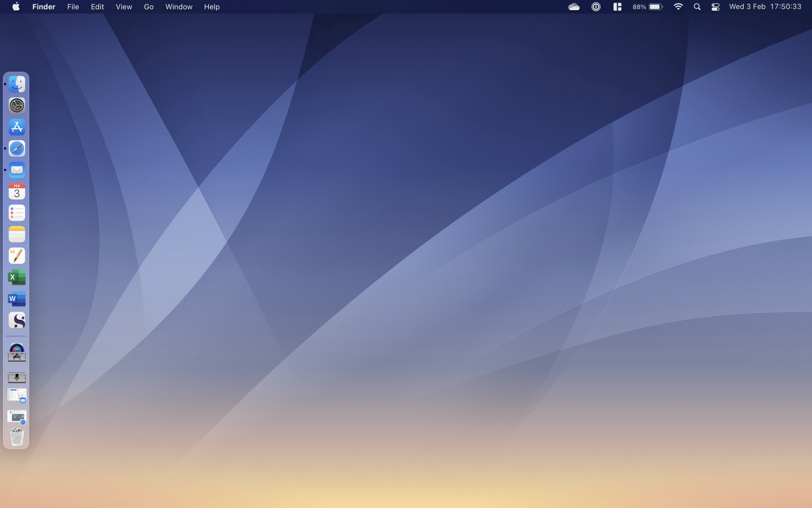Open the Mail app in the Dock
Image resolution: width=812 pixels, height=508 pixels.
tap(17, 170)
